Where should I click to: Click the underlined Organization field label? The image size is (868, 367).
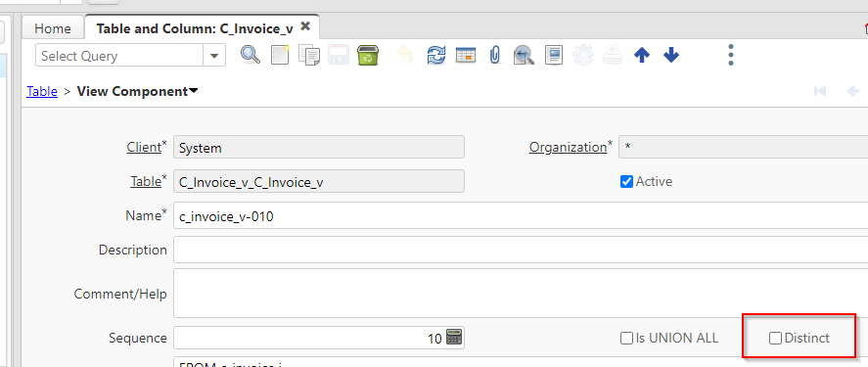568,147
